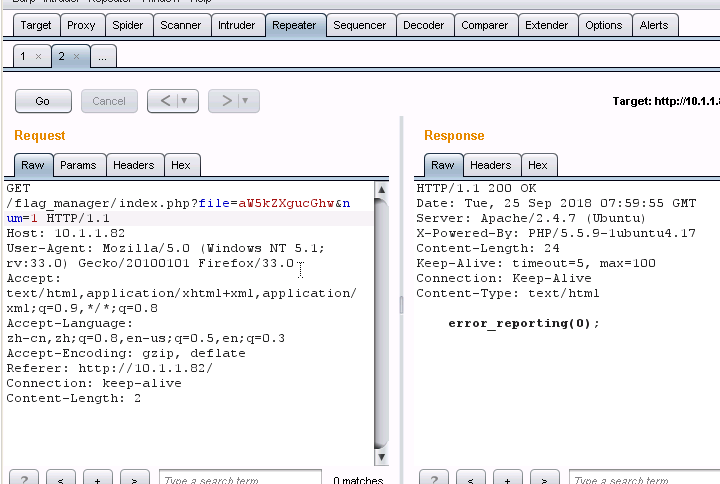Image resolution: width=720 pixels, height=484 pixels.
Task: Click the Host: 10.1.1.82 header line
Action: [x=66, y=233]
